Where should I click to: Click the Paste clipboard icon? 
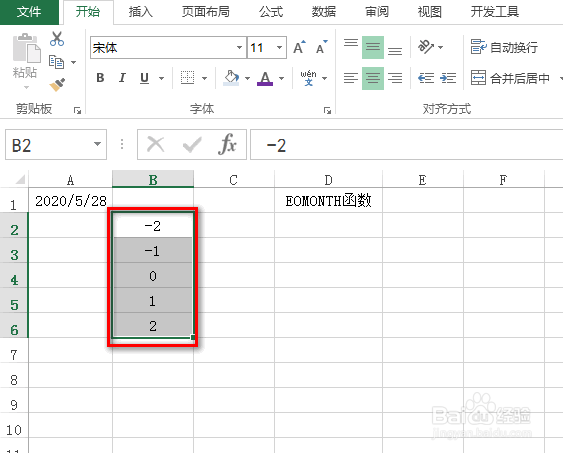pyautogui.click(x=26, y=48)
